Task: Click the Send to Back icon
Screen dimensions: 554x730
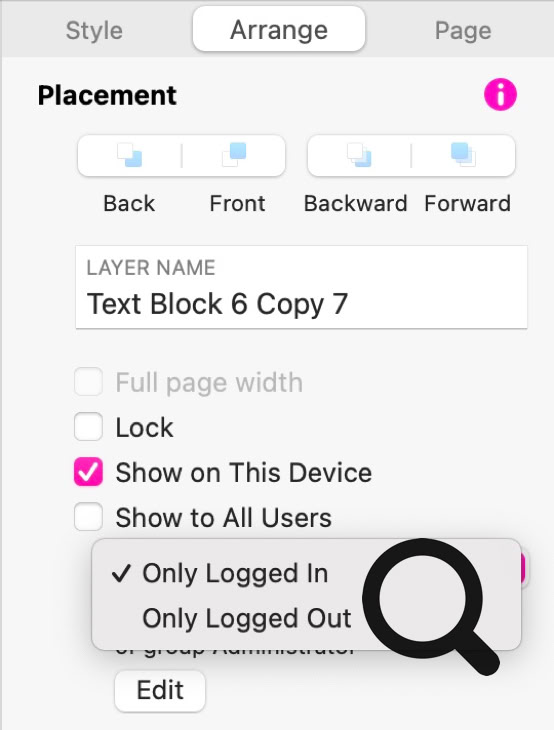Action: point(129,155)
